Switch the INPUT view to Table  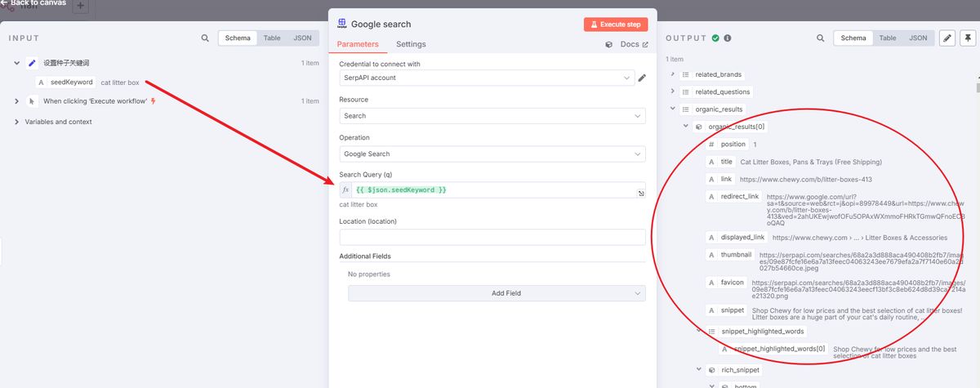[x=272, y=38]
